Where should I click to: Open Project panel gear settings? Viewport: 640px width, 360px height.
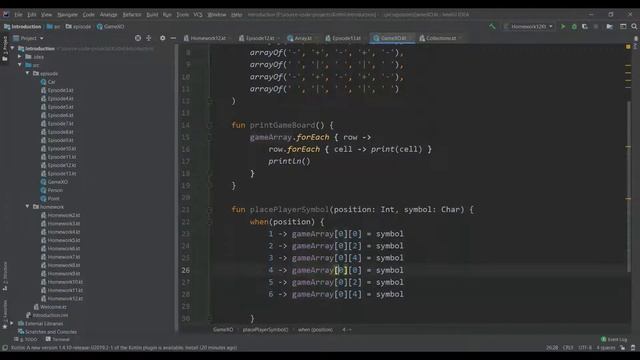point(162,38)
